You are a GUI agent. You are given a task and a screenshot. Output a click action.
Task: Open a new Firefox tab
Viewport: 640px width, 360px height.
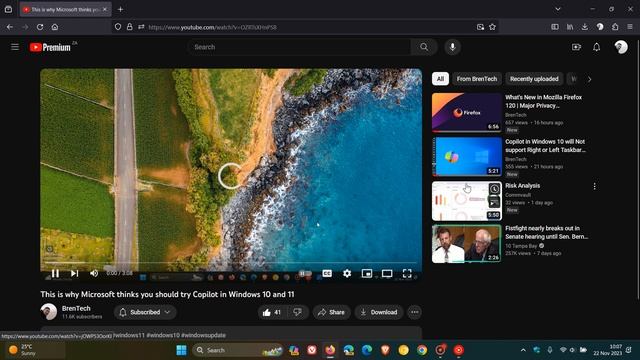click(x=120, y=9)
